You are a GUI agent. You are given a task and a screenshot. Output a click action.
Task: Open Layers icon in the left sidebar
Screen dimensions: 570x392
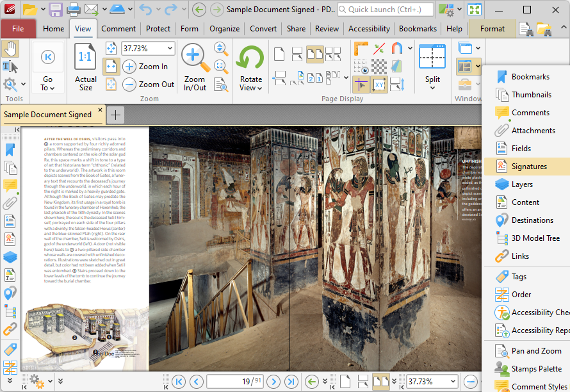(10, 257)
